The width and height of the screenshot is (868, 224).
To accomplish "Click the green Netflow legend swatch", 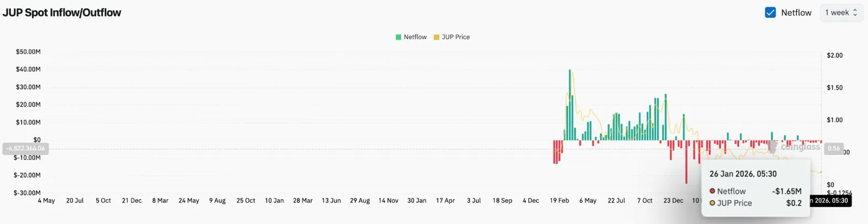I will click(399, 37).
